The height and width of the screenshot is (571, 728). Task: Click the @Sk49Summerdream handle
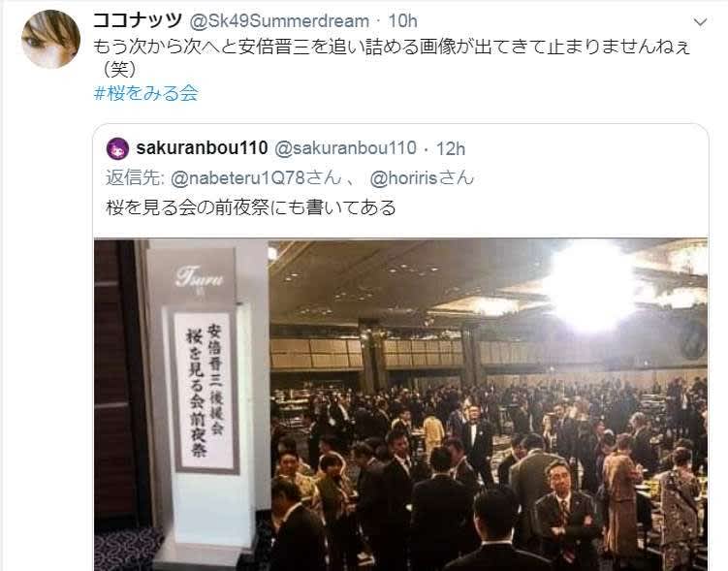(x=279, y=21)
